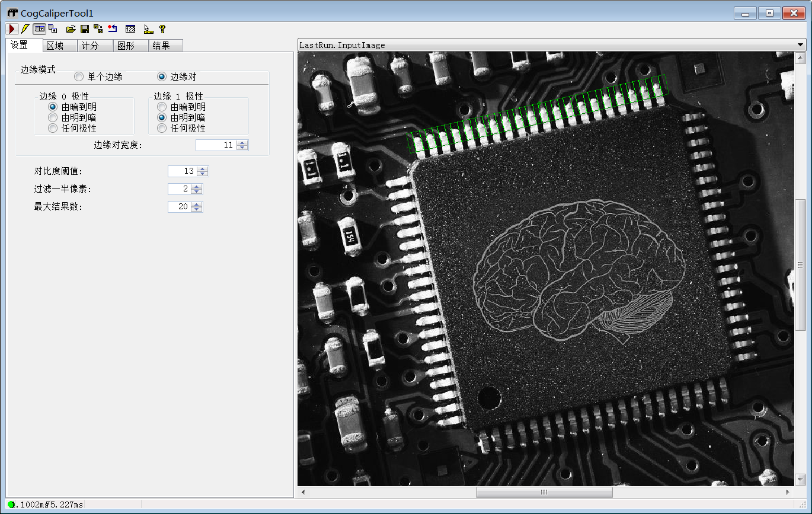Switch to the 结果 tab
The height and width of the screenshot is (514, 812).
165,46
